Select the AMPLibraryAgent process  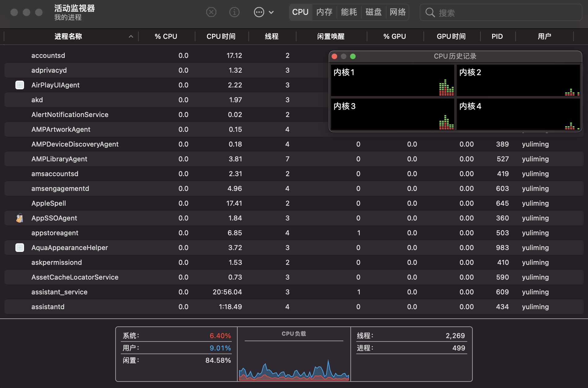coord(294,159)
